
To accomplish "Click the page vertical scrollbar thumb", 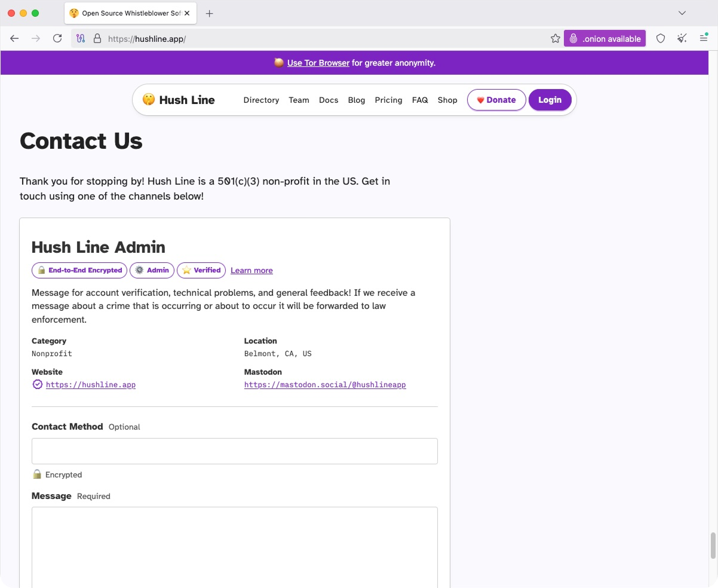I will coord(712,546).
